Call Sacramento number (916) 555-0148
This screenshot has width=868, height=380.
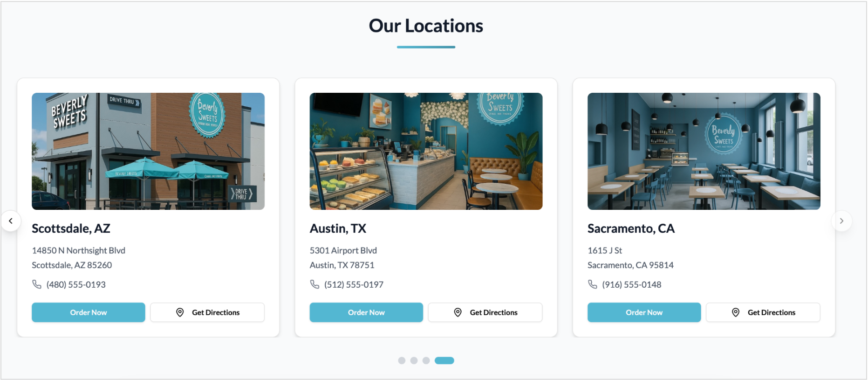click(x=632, y=284)
